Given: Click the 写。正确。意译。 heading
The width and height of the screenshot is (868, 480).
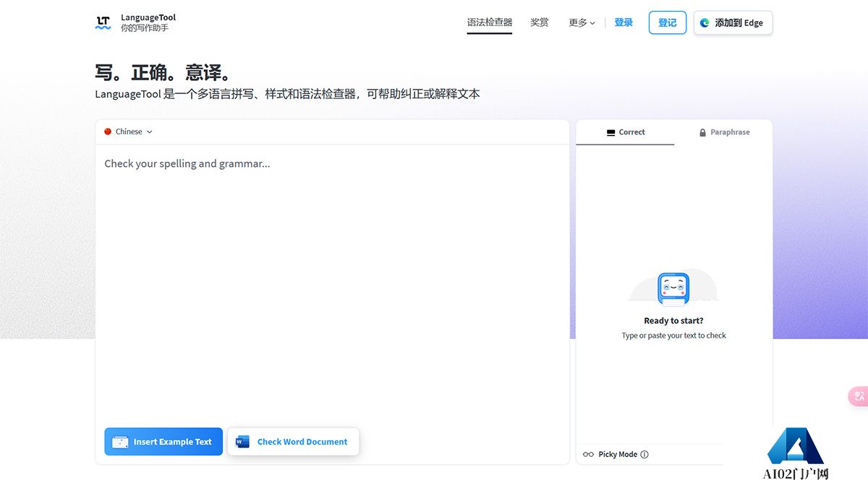Looking at the screenshot, I should pyautogui.click(x=165, y=73).
